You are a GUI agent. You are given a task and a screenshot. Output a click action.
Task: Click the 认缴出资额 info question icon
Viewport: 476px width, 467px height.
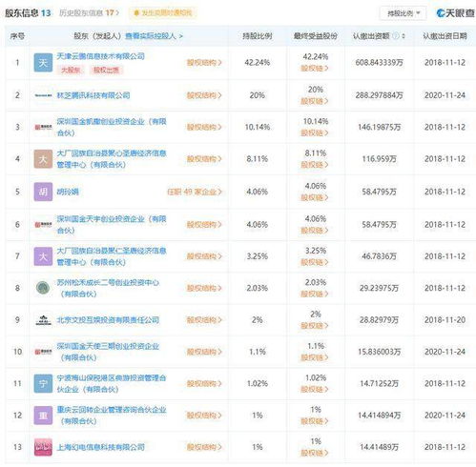click(x=396, y=36)
